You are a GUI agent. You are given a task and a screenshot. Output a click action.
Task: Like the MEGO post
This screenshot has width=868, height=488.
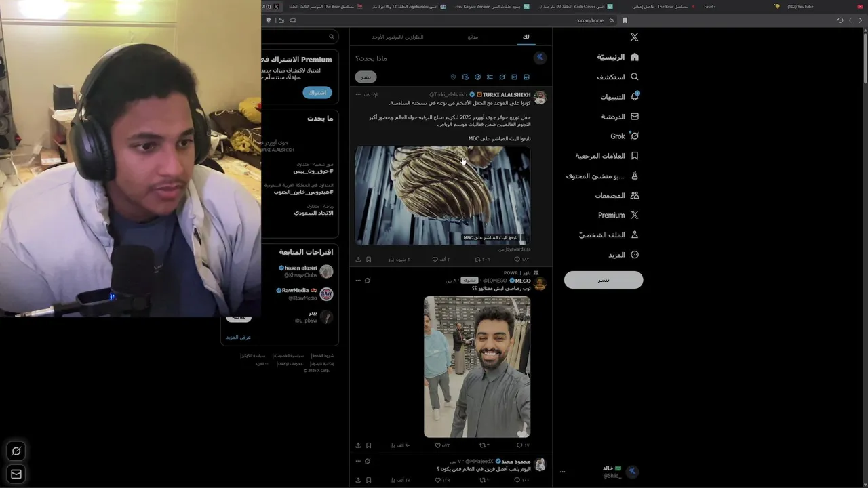442,445
